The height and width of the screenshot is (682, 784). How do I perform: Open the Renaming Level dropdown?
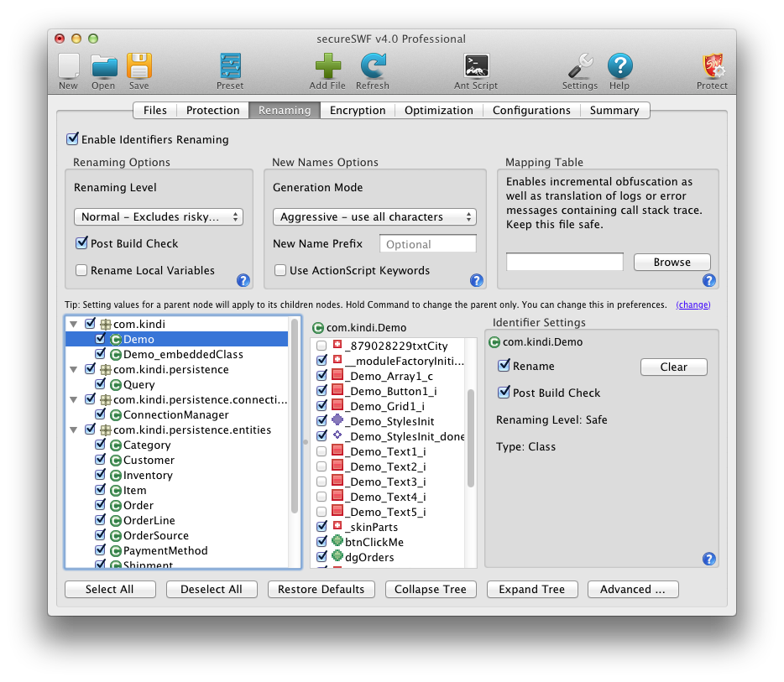[158, 216]
